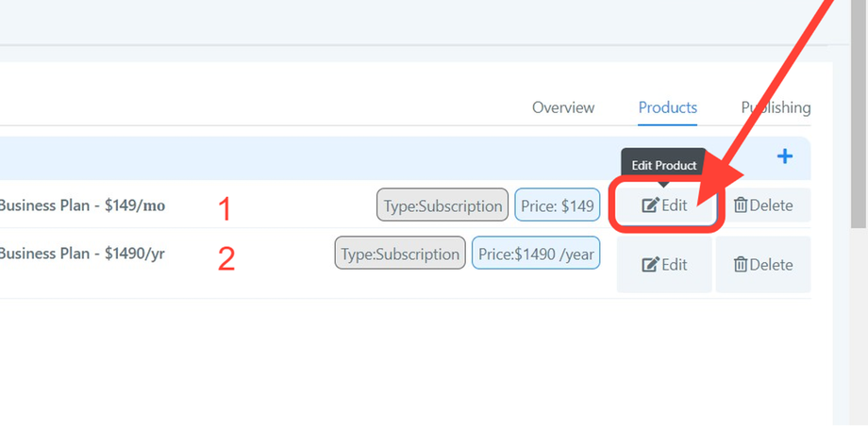The image size is (868, 426).
Task: Switch to the Products tab
Action: pos(667,107)
